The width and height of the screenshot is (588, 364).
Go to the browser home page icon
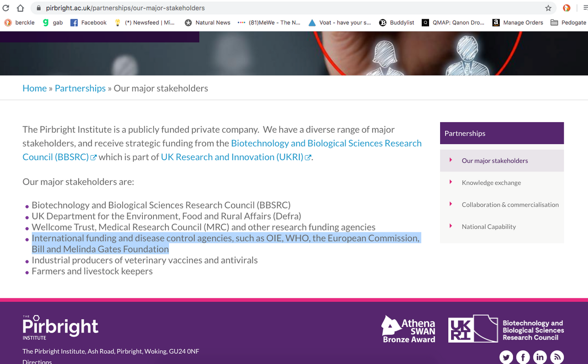(x=20, y=8)
